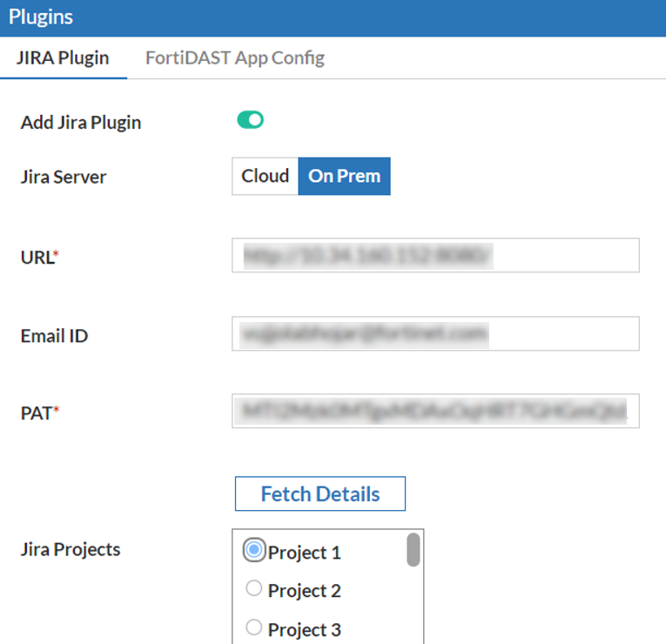Click the PAT token input field

tap(435, 412)
